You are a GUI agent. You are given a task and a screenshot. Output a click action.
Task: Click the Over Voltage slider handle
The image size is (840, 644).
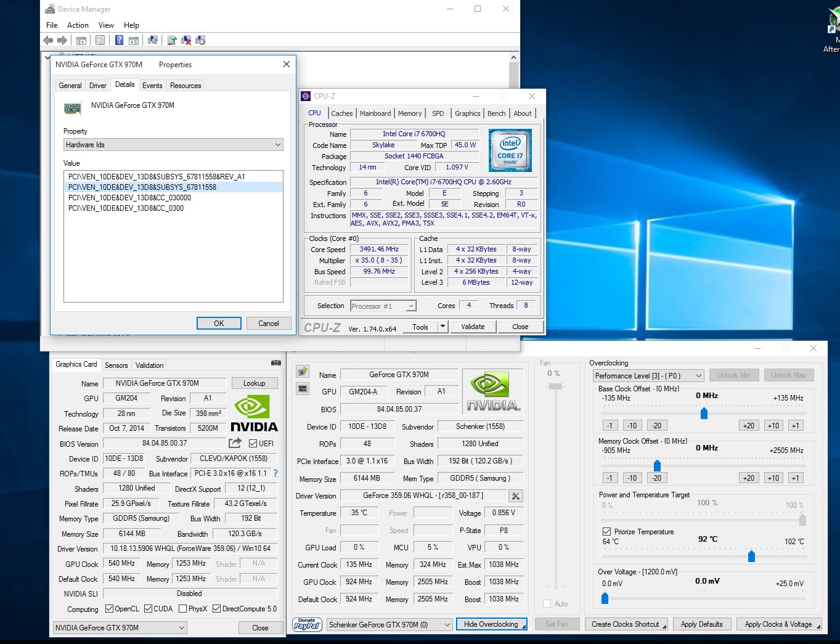[605, 598]
